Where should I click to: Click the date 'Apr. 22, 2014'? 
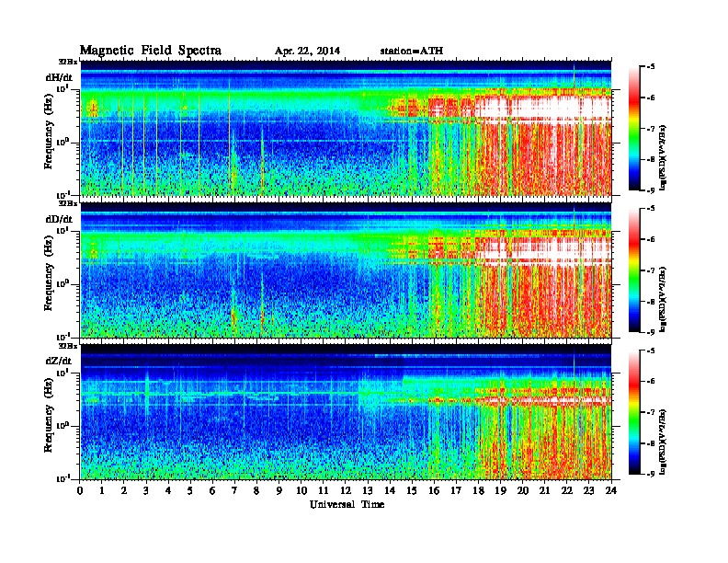tap(307, 52)
